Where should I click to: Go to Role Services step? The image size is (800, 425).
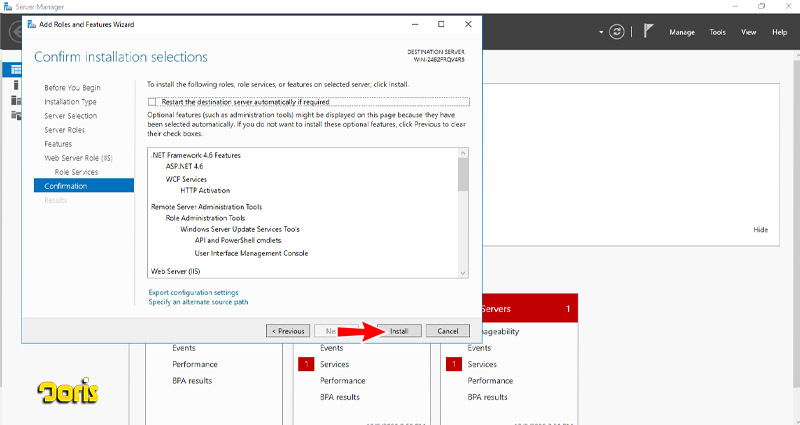pos(76,172)
